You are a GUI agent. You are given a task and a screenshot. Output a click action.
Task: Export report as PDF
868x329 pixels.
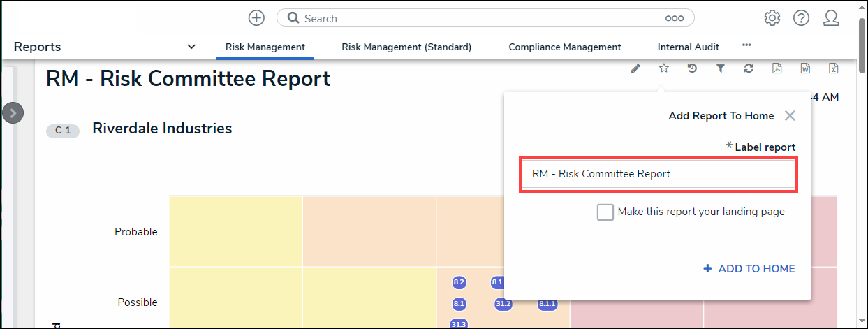pyautogui.click(x=777, y=68)
